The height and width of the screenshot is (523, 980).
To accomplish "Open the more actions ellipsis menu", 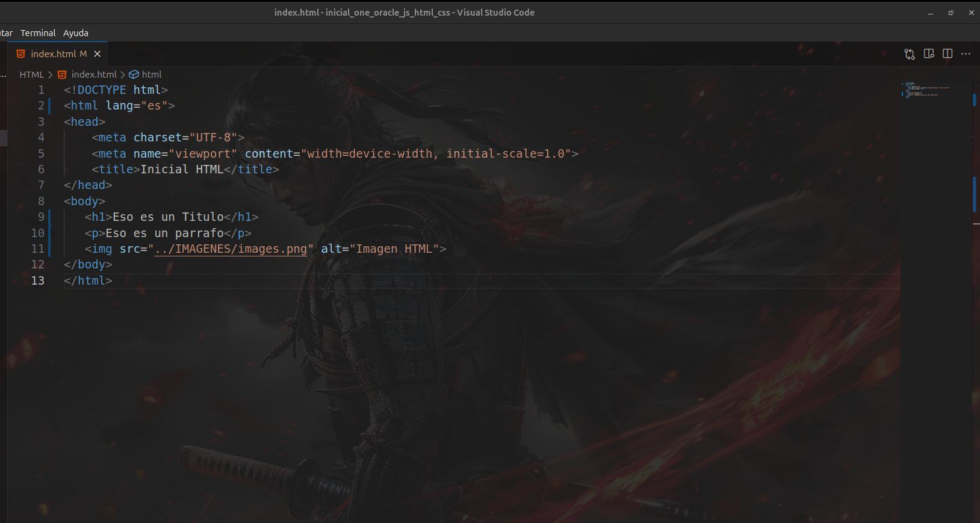I will [x=966, y=54].
